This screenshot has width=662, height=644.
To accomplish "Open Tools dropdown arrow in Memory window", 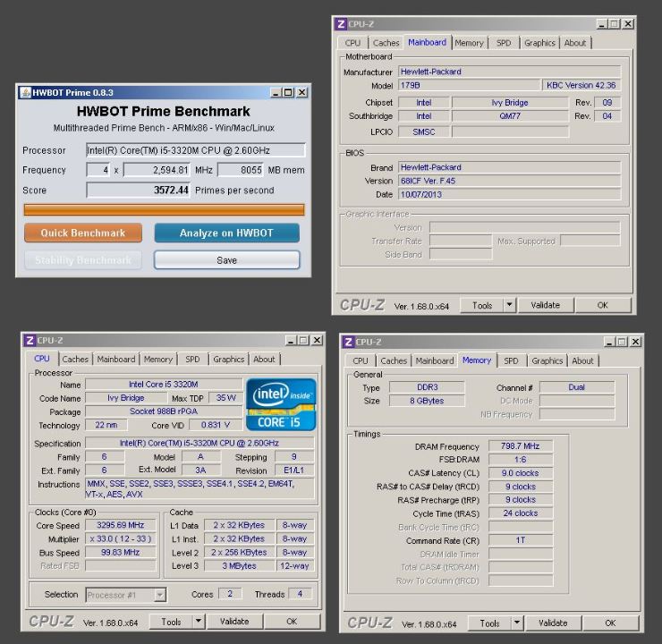I will coord(517,623).
